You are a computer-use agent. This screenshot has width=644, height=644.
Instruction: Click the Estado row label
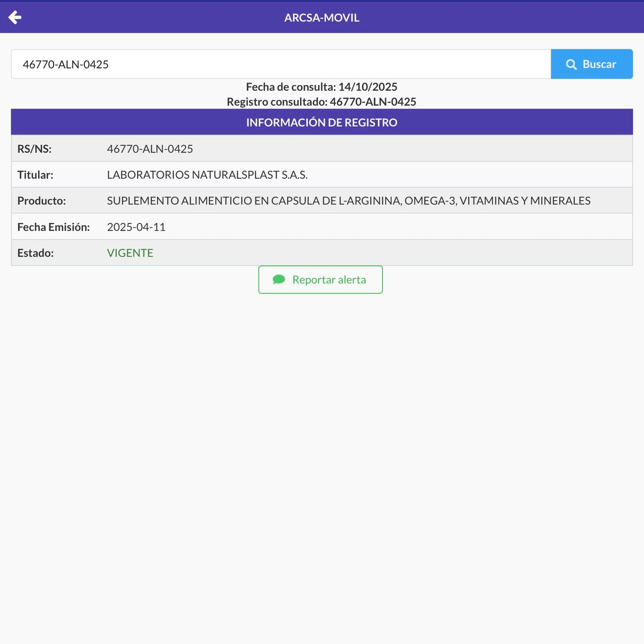[35, 253]
